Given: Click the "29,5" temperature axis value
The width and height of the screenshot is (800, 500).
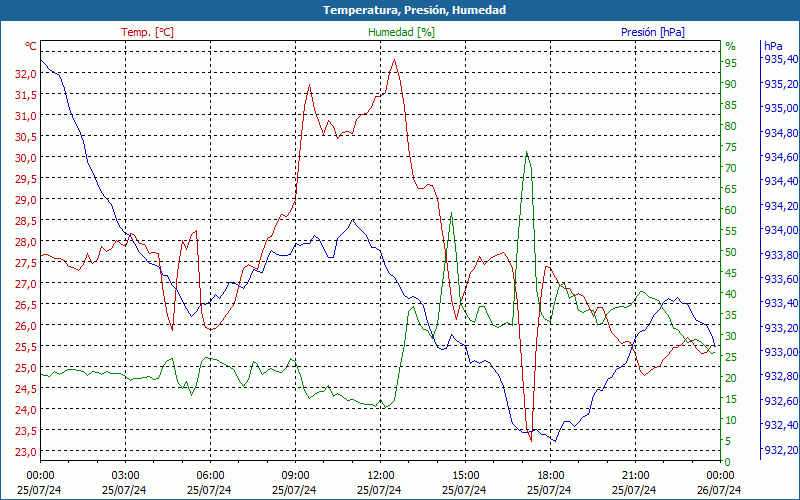Looking at the screenshot, I should coord(26,179).
